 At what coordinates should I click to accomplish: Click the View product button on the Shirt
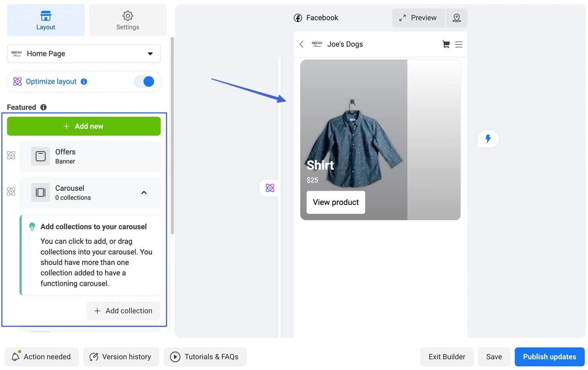click(335, 202)
